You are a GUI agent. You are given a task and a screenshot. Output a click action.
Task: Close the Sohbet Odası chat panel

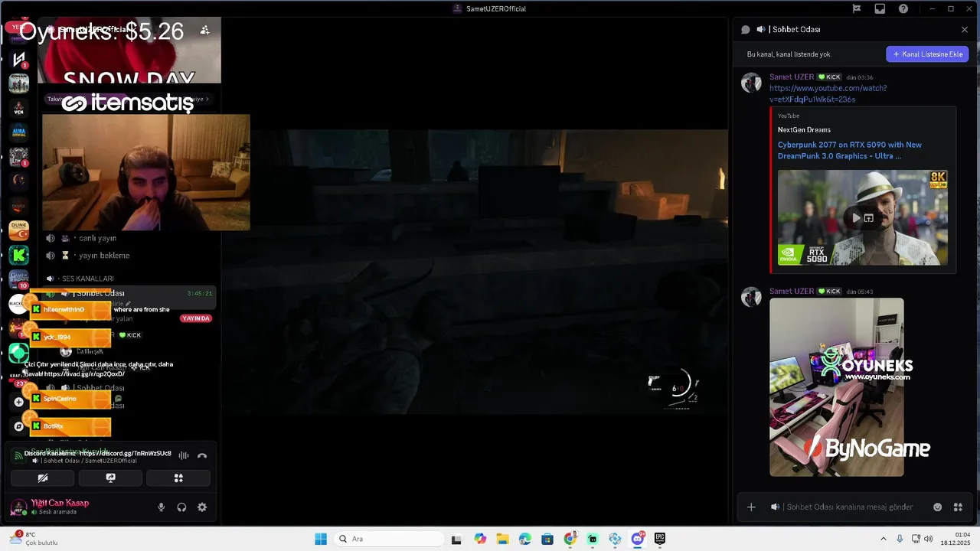pyautogui.click(x=965, y=29)
